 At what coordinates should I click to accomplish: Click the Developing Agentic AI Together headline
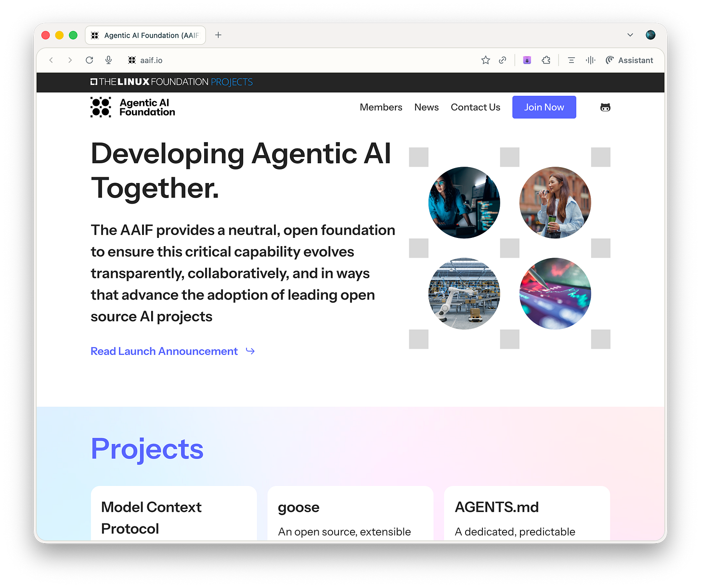tap(241, 170)
